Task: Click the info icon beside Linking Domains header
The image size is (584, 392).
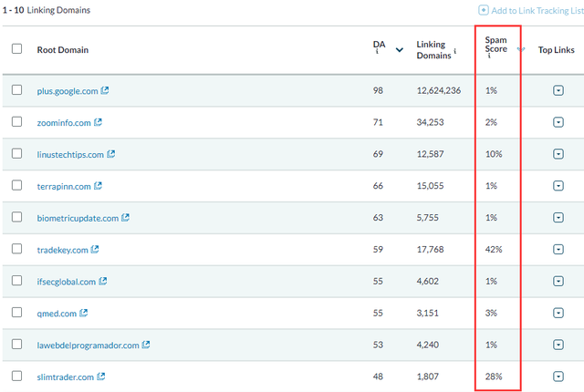Action: tap(454, 51)
